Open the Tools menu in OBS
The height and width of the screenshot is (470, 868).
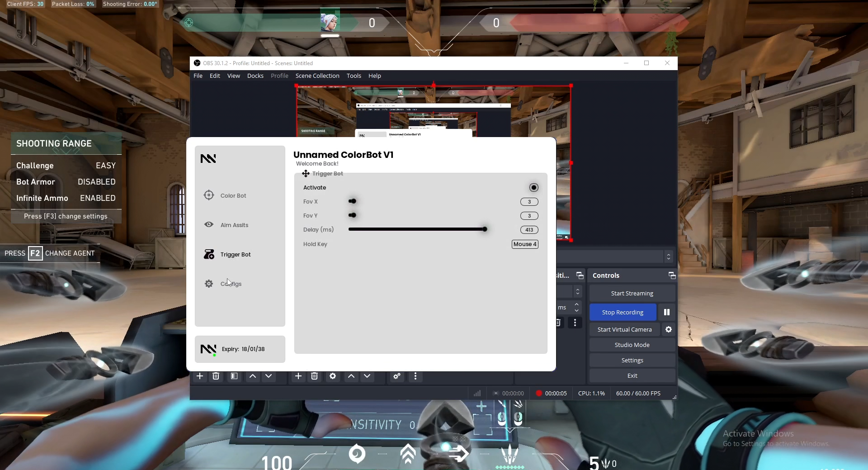click(x=354, y=76)
